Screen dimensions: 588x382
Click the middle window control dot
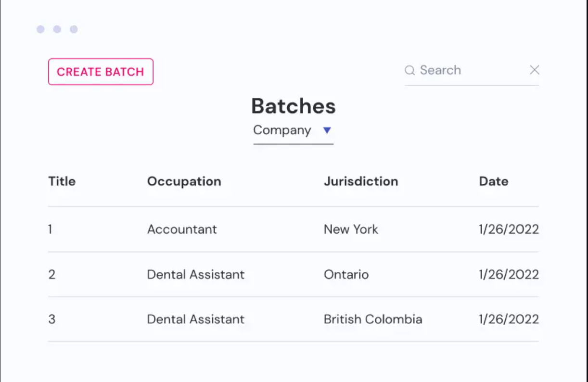(57, 29)
